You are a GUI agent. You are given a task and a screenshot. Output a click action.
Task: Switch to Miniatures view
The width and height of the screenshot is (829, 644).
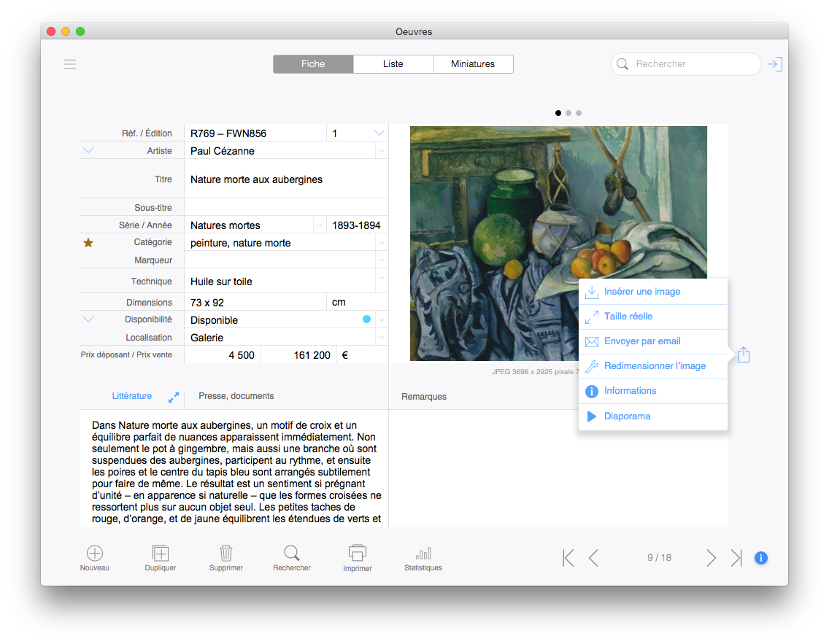click(x=473, y=64)
